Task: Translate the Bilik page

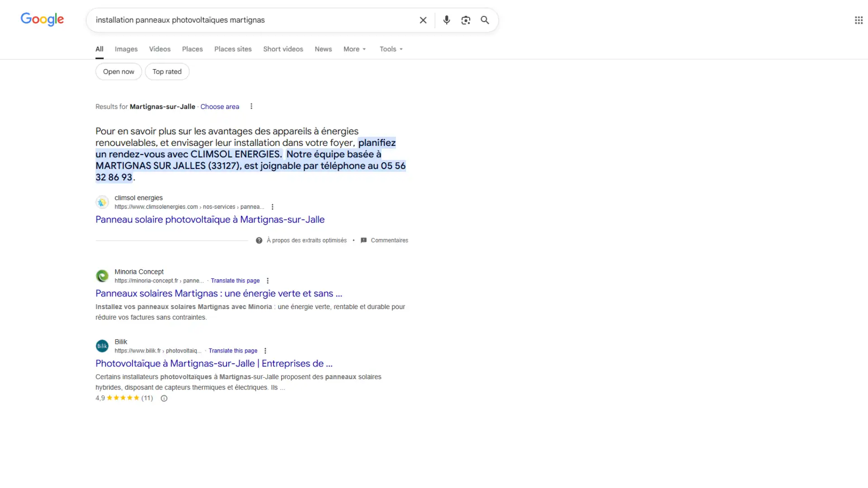Action: pos(233,351)
